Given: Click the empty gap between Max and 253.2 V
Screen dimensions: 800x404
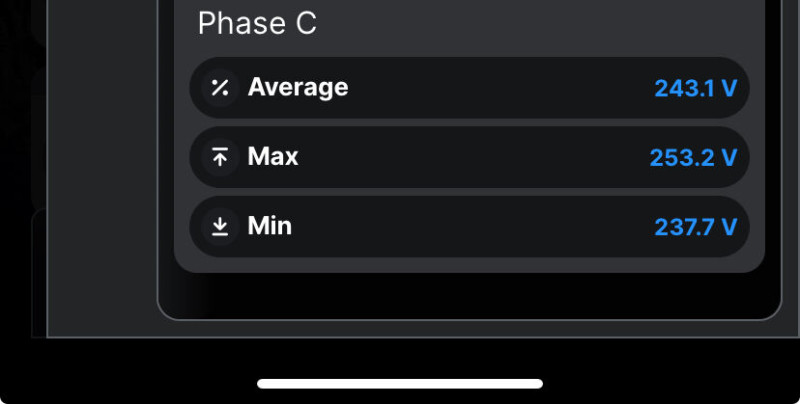Looking at the screenshot, I should (x=470, y=157).
